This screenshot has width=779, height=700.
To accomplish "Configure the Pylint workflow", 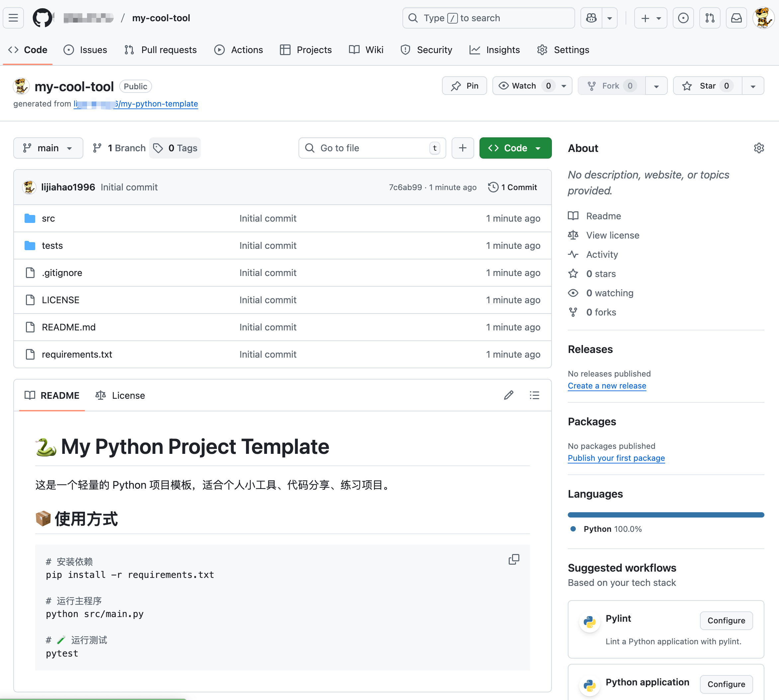I will (x=726, y=620).
